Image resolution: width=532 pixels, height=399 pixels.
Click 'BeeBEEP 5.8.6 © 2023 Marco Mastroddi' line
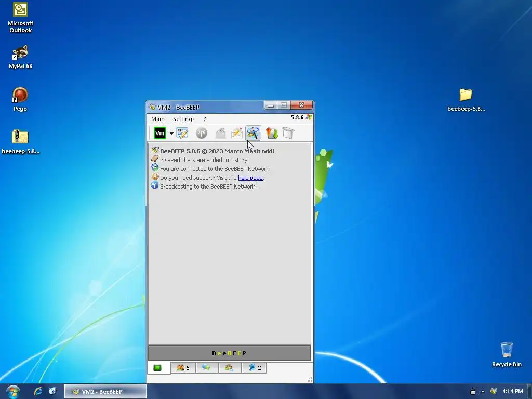pos(218,151)
